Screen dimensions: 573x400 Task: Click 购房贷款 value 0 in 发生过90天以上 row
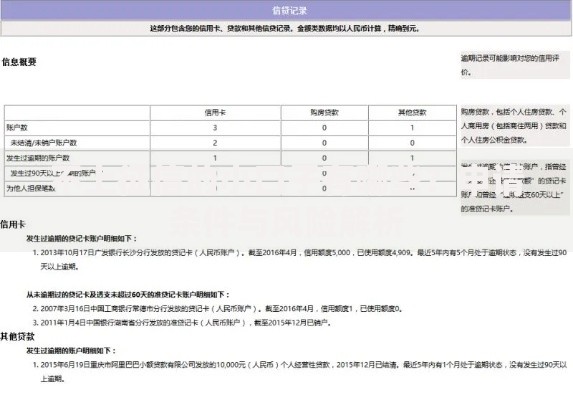tap(324, 173)
